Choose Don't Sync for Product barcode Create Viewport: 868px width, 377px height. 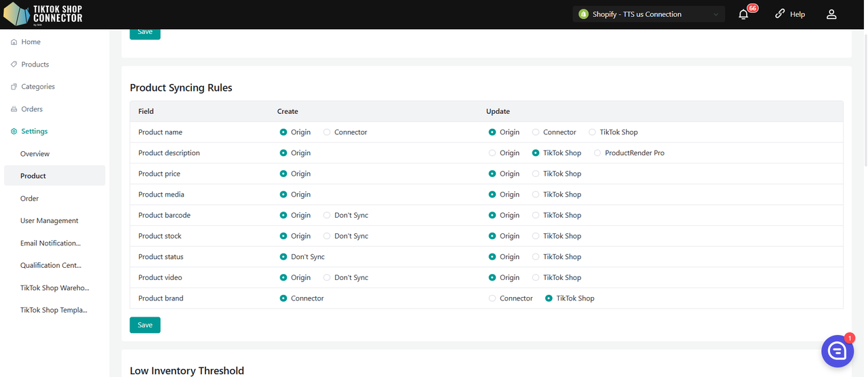tap(327, 216)
